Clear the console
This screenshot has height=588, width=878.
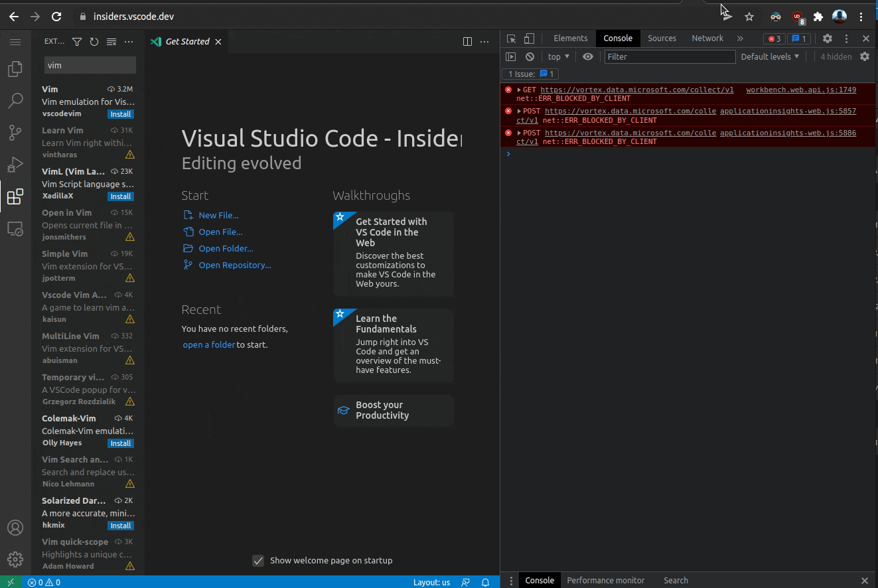pyautogui.click(x=530, y=56)
